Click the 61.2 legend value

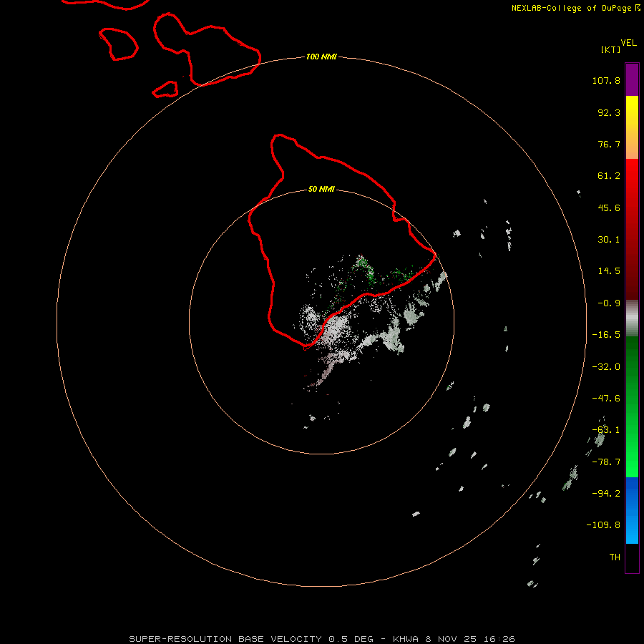[x=609, y=176]
